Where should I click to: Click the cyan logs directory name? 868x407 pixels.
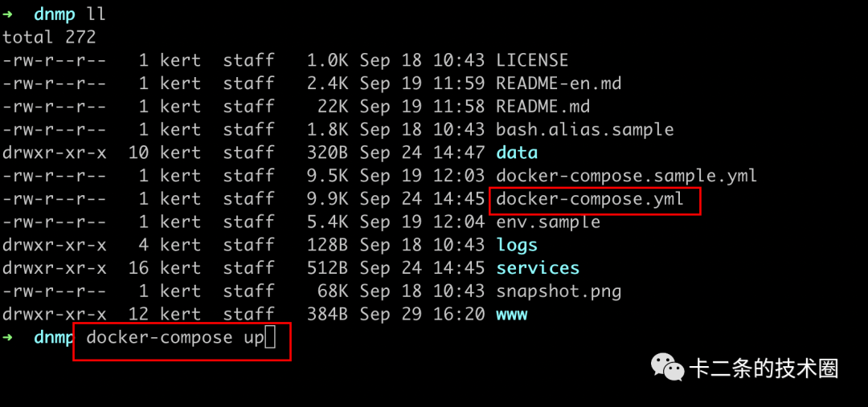(517, 246)
